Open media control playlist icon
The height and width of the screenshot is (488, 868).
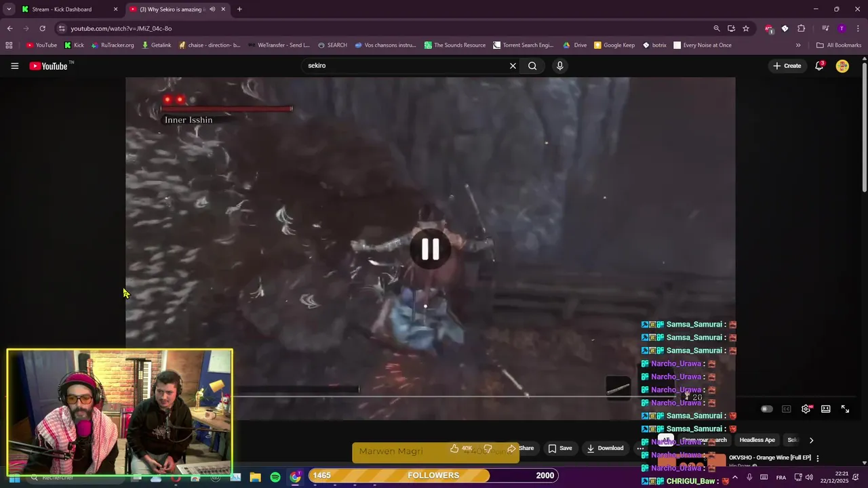pos(825,28)
